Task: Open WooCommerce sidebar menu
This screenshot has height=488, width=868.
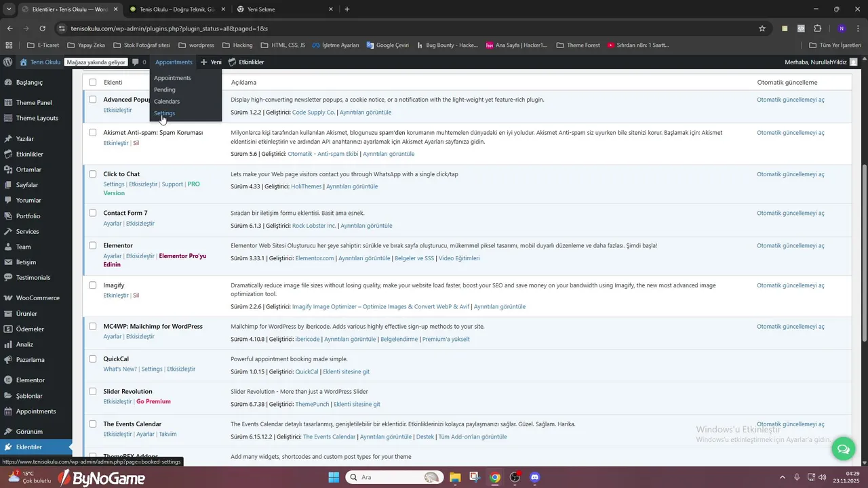Action: point(36,298)
